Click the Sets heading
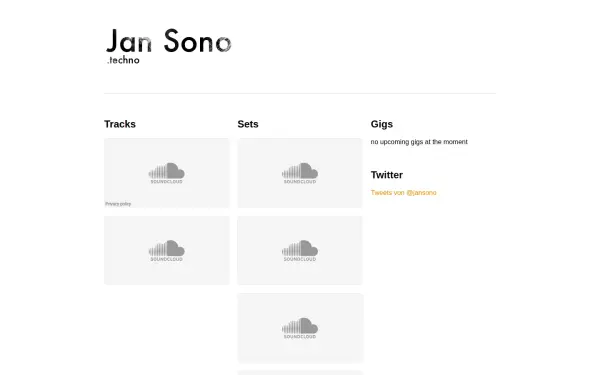Viewport: 600px width, 375px height. 248,124
